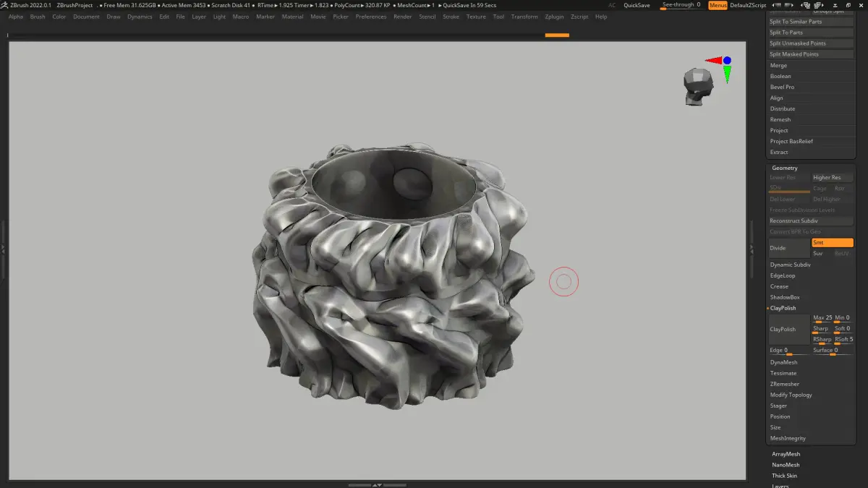Click the Higher Res button
This screenshot has width=868, height=488.
832,178
